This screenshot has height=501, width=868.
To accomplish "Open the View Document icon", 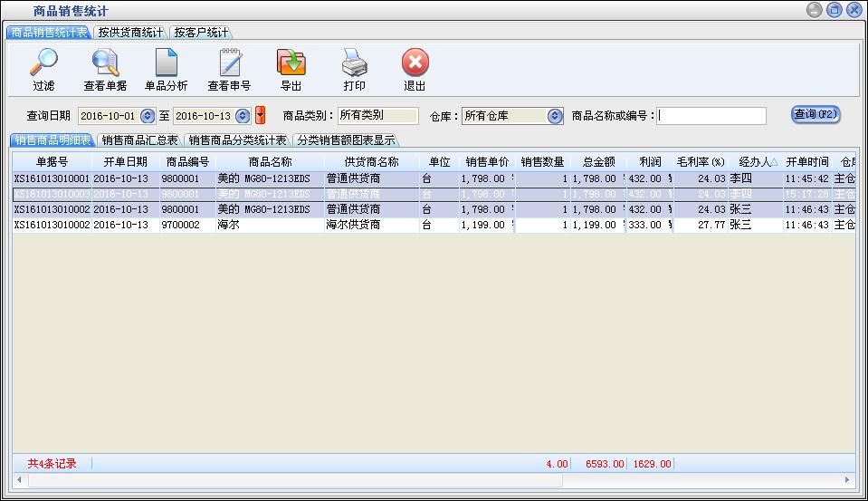I will [x=105, y=63].
